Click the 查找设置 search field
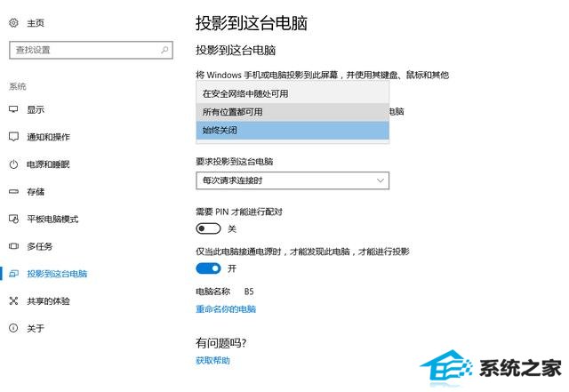The height and width of the screenshot is (392, 569). pos(91,50)
